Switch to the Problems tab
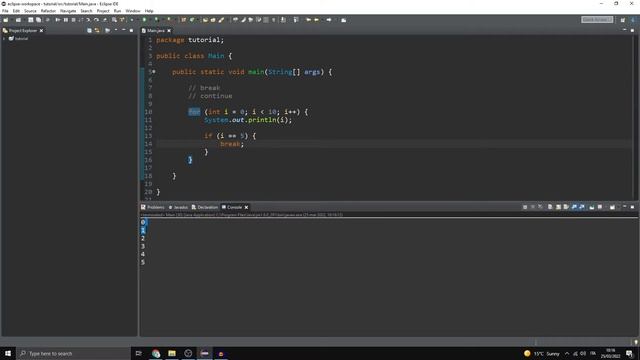Image resolution: width=640 pixels, height=360 pixels. tap(153, 207)
